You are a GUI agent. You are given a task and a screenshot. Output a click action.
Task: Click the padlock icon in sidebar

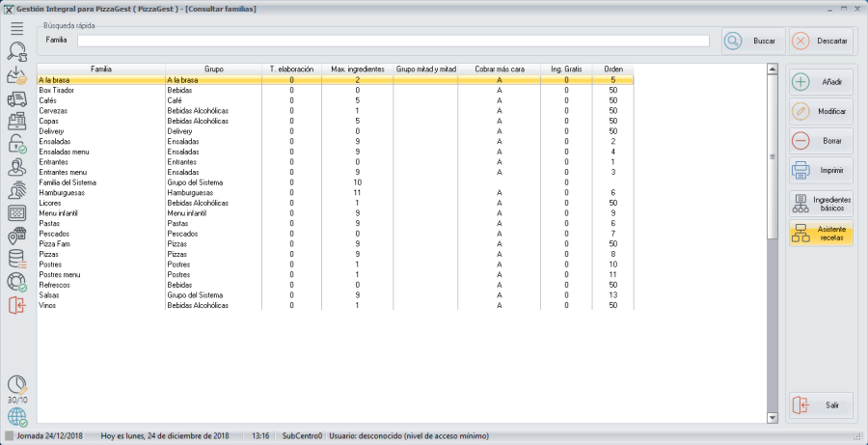[x=16, y=144]
